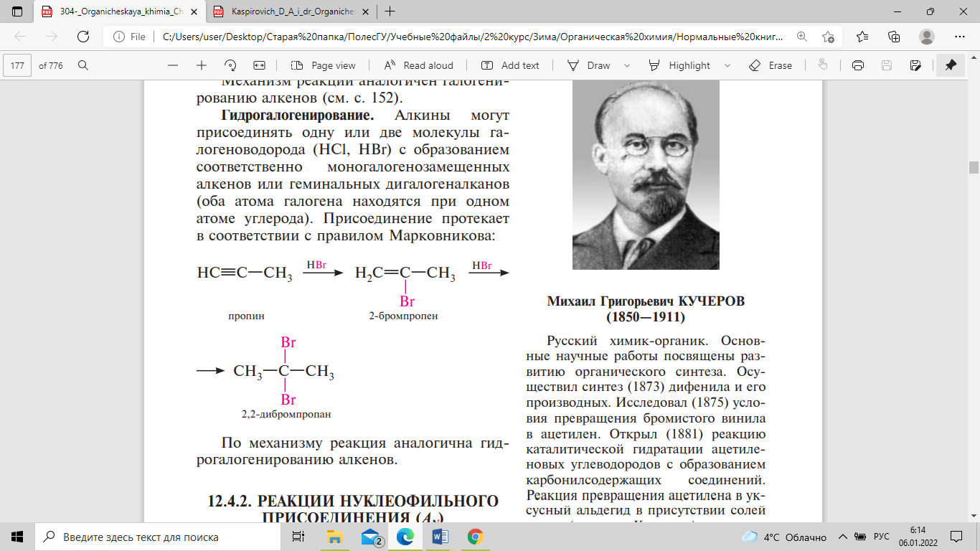The width and height of the screenshot is (980, 551).
Task: Click the Save as icon
Action: point(915,65)
